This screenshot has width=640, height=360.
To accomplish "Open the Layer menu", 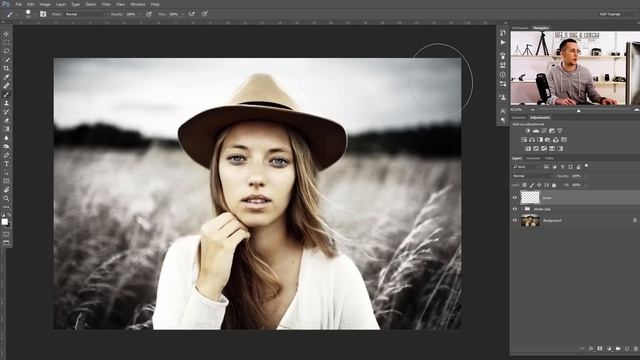I will click(61, 4).
